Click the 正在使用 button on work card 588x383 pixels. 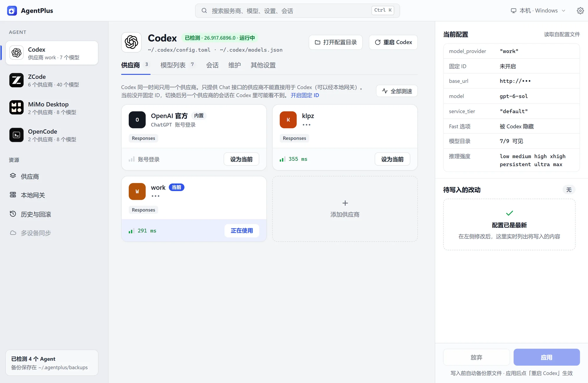pyautogui.click(x=242, y=231)
